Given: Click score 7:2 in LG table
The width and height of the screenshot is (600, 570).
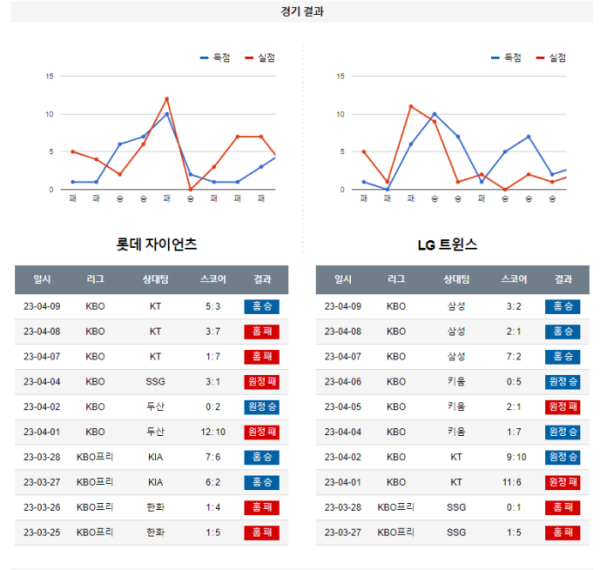Looking at the screenshot, I should pos(514,357).
